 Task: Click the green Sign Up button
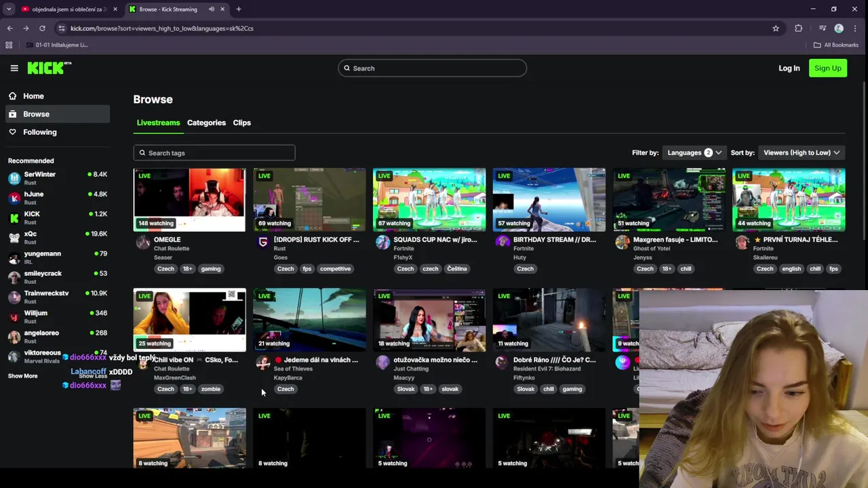click(827, 68)
